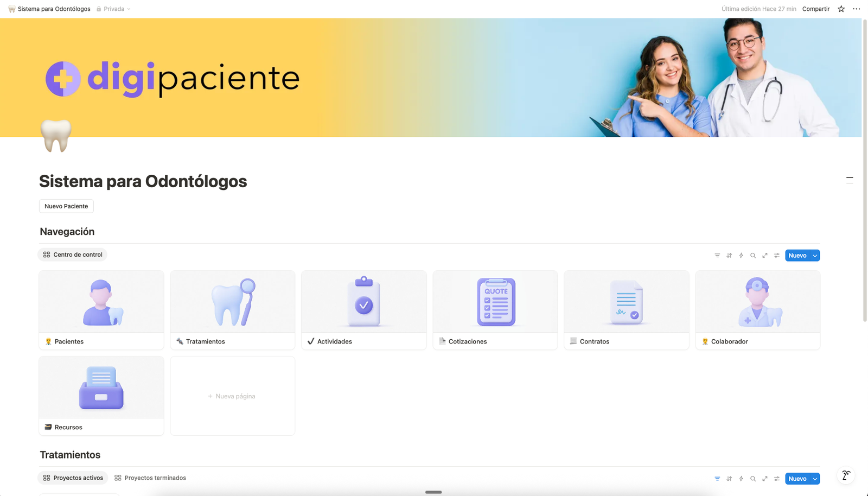Open the Pacientes gallery card
Image resolution: width=868 pixels, height=496 pixels.
click(x=101, y=310)
